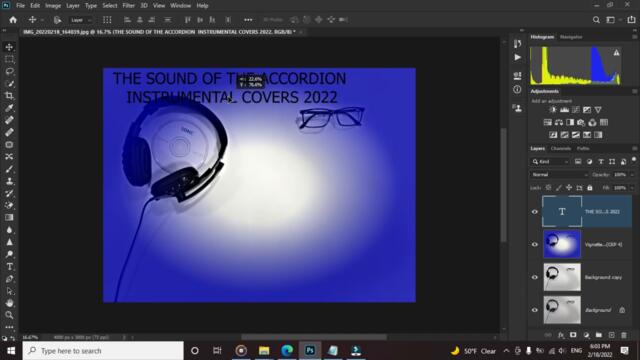Click the Windows taskbar search box
The width and height of the screenshot is (640, 360).
coord(103,351)
